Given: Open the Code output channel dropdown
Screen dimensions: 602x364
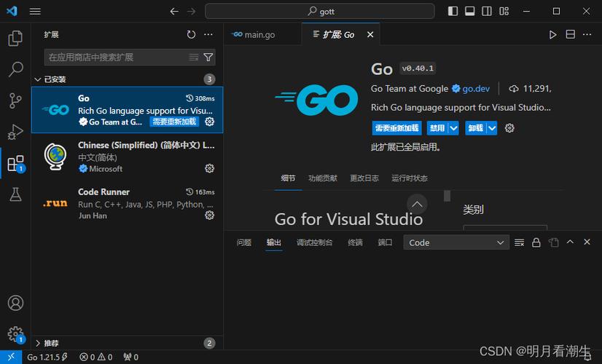Looking at the screenshot, I should pyautogui.click(x=456, y=242).
